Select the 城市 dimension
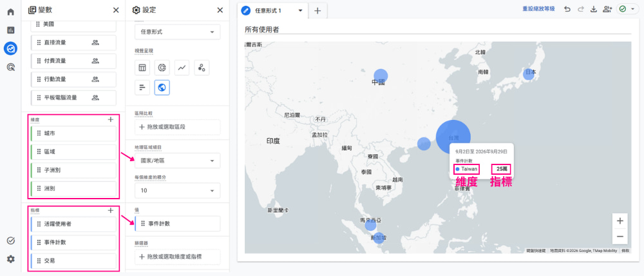The image size is (644, 276). 73,133
